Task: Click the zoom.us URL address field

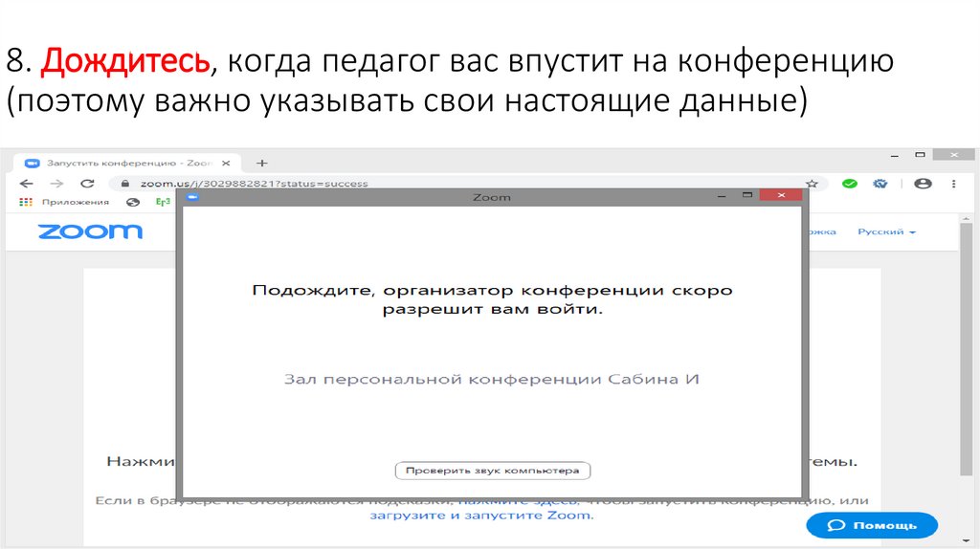Action: coord(254,184)
